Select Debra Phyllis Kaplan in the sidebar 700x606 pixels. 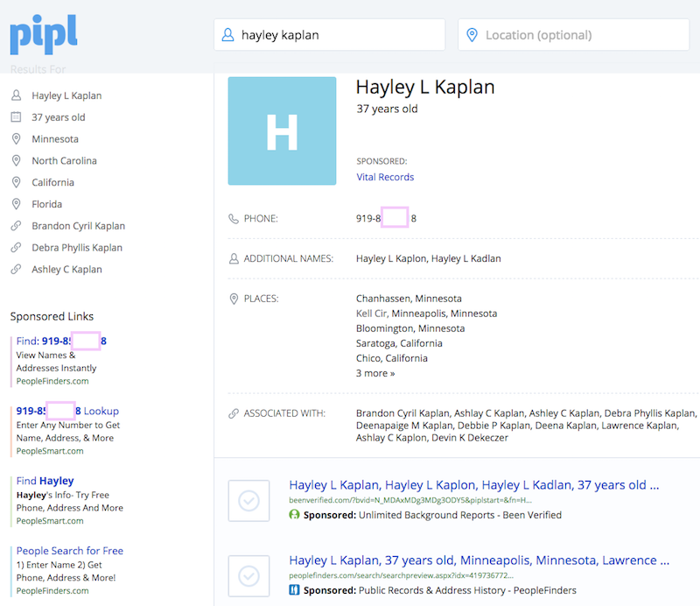[x=77, y=248]
